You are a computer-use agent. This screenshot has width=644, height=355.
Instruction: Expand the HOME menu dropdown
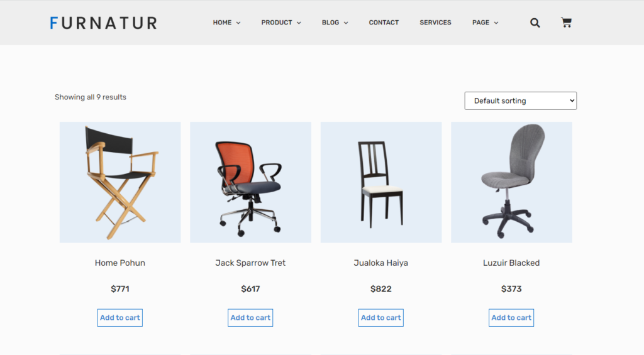point(226,23)
